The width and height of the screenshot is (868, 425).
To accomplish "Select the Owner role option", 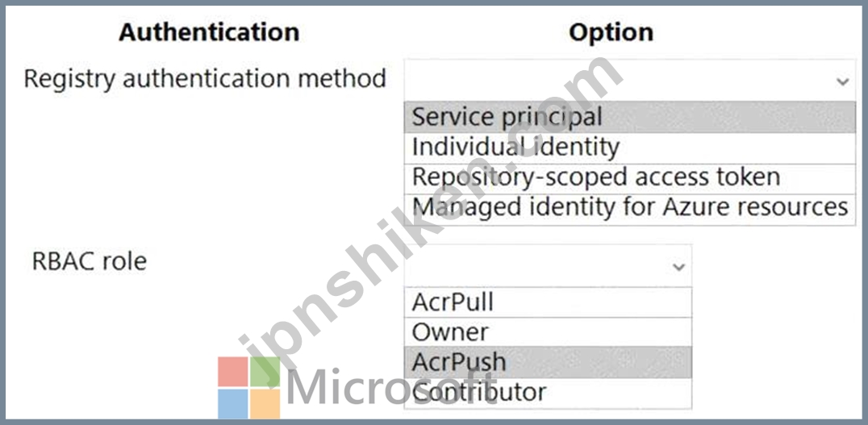I will (548, 332).
